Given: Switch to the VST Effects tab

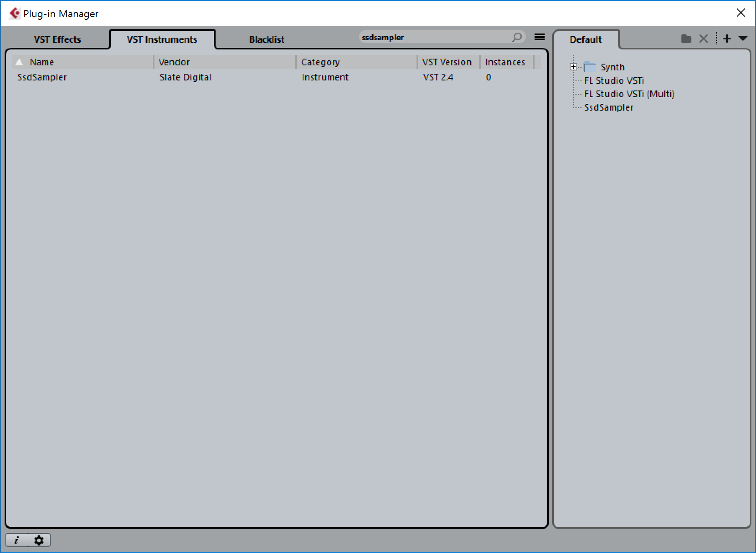Looking at the screenshot, I should pos(57,39).
